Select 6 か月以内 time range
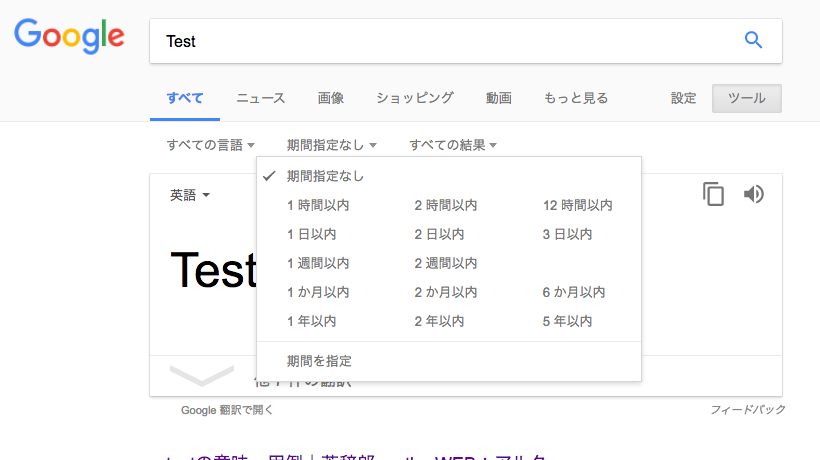The width and height of the screenshot is (820, 460). click(x=574, y=292)
